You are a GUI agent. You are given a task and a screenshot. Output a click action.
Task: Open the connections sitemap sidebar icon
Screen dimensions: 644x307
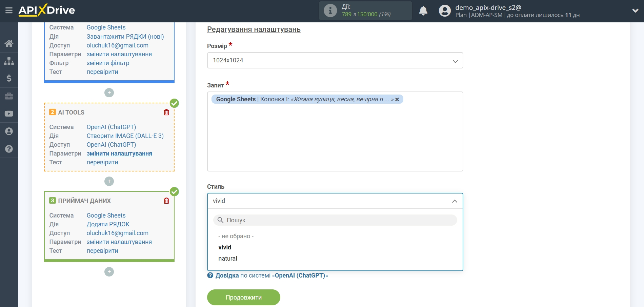click(9, 61)
